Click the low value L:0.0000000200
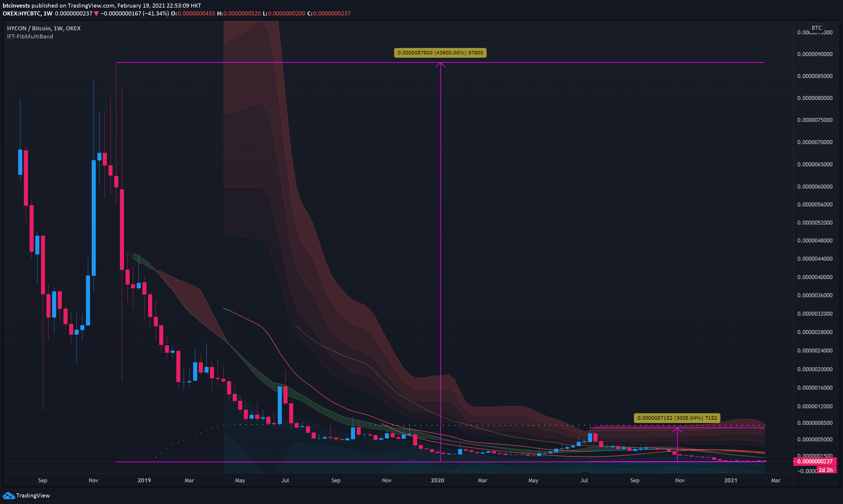This screenshot has width=843, height=504. click(284, 14)
